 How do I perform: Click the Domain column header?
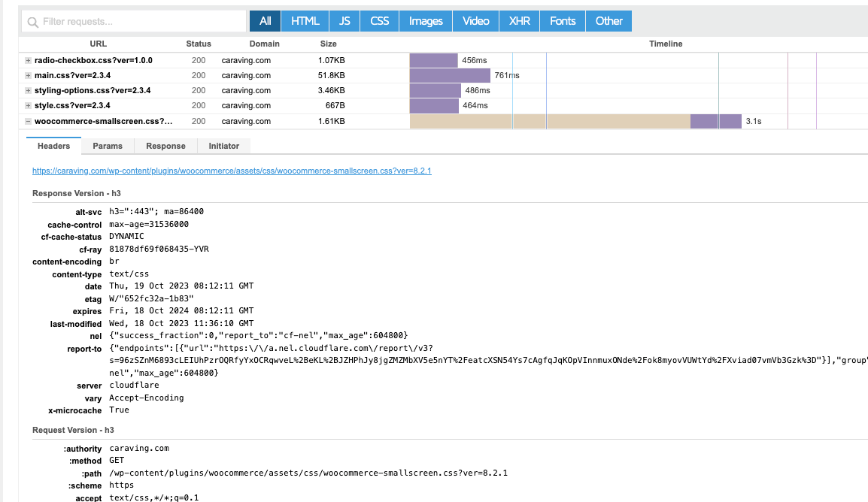point(264,44)
